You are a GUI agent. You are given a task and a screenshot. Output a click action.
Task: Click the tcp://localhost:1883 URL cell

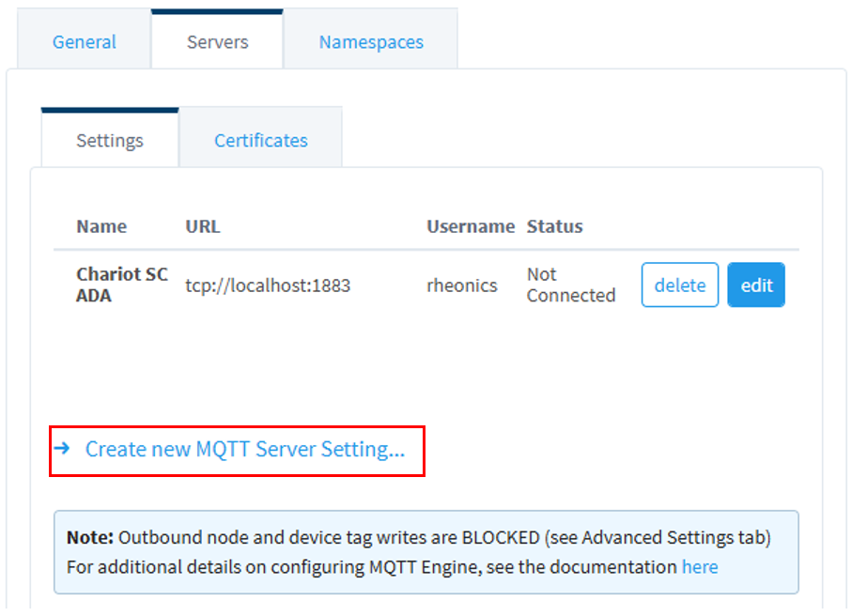coord(268,285)
